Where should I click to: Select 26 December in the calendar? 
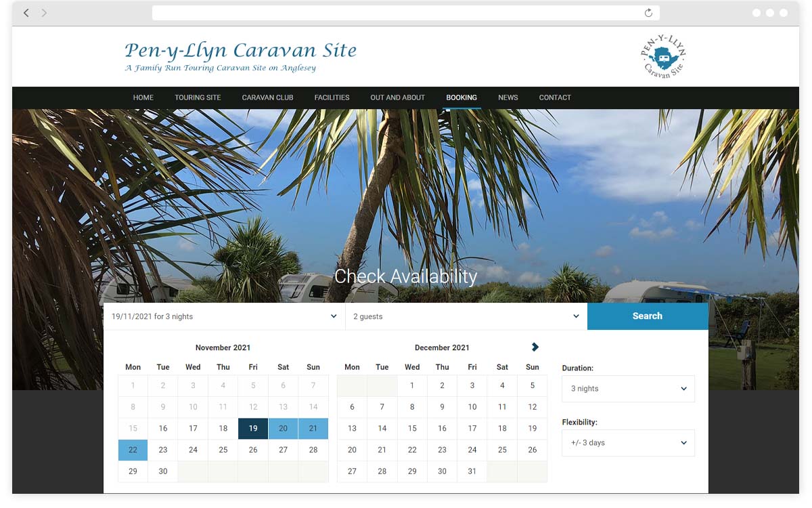pos(533,450)
